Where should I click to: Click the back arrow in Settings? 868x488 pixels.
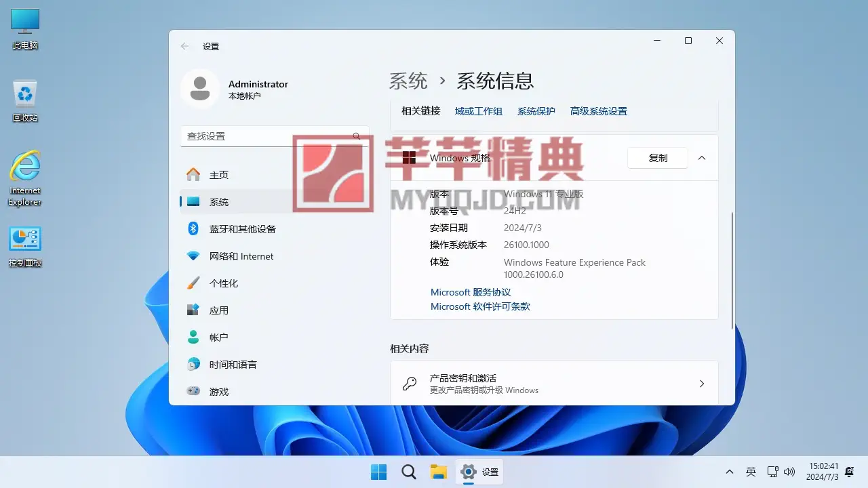coord(184,46)
